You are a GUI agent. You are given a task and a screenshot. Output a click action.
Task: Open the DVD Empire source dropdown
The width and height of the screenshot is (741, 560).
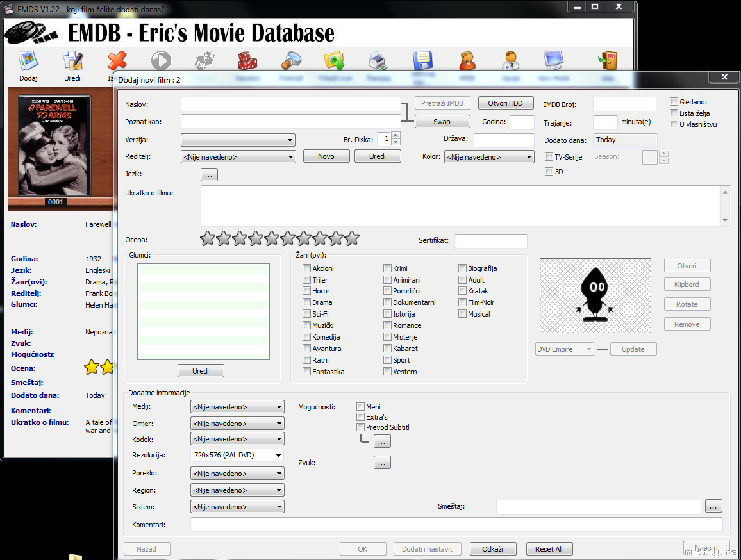564,349
